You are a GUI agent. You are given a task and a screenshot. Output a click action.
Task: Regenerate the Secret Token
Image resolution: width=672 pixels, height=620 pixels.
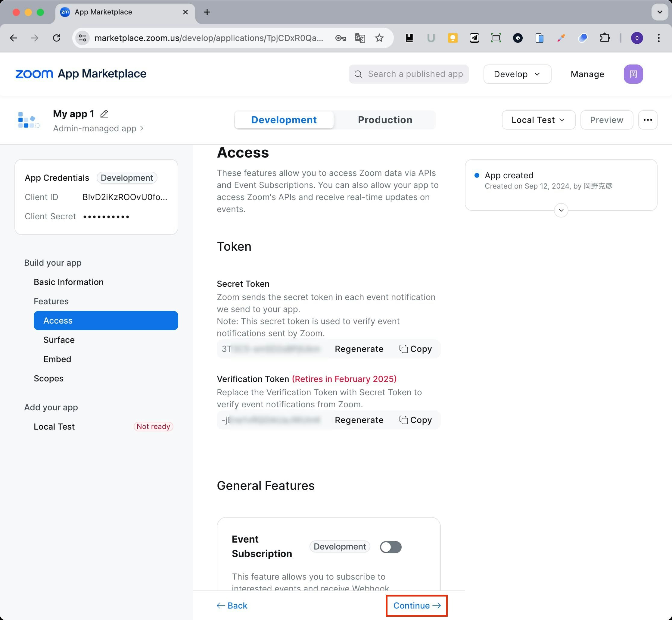[359, 349]
